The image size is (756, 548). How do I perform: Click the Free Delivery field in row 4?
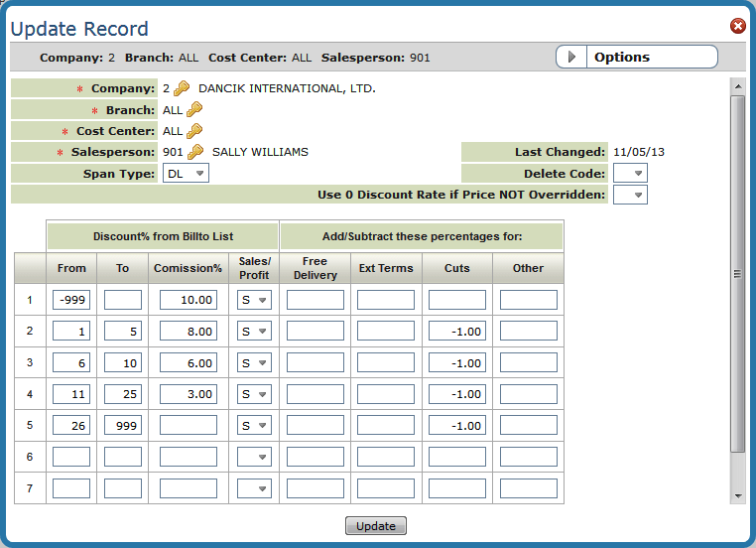coord(315,394)
